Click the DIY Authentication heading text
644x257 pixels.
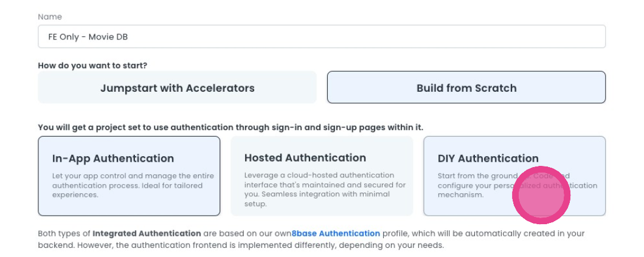(488, 159)
